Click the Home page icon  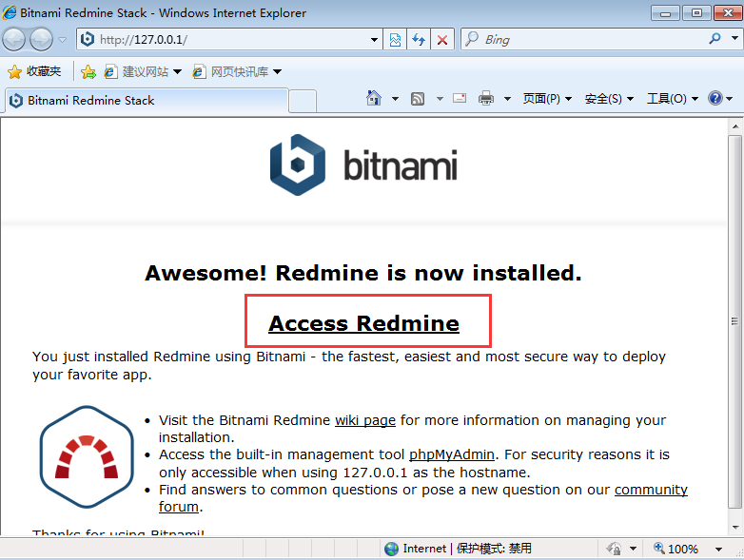(x=373, y=98)
